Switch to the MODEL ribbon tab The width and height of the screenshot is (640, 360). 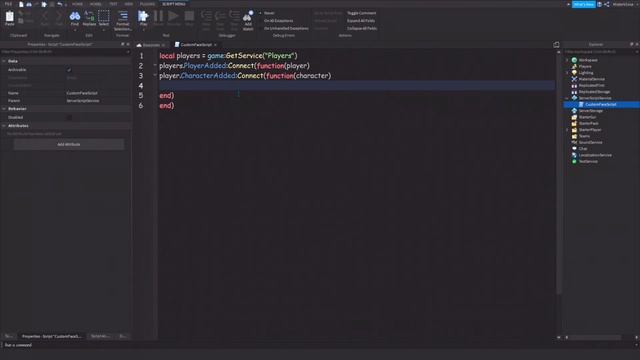point(96,4)
